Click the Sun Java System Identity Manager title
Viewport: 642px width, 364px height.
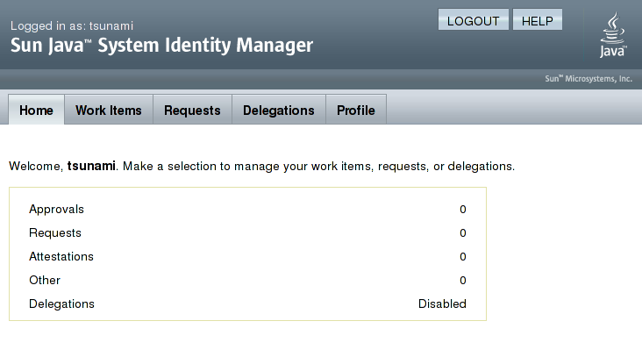[161, 46]
